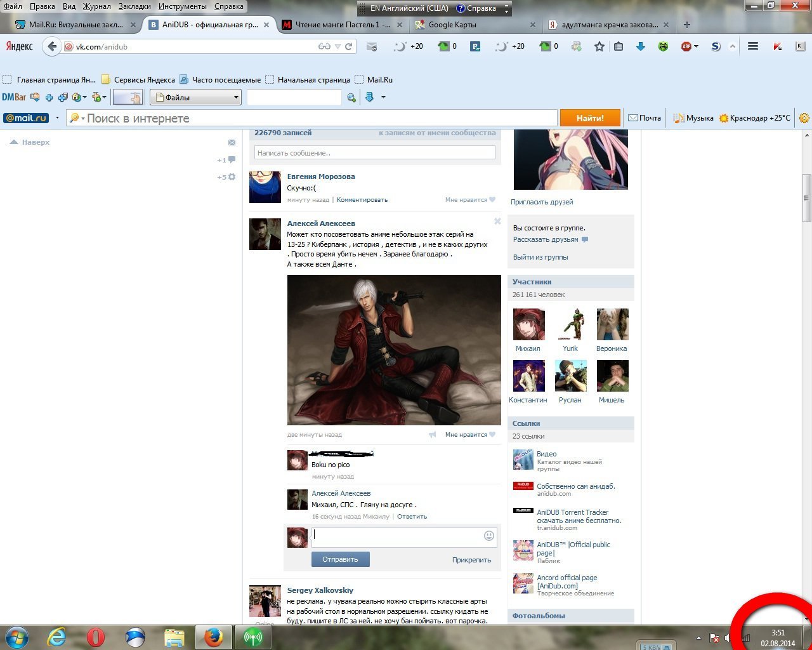Expand the mail.ru logo dropdown arrow
The width and height of the screenshot is (812, 650).
coord(57,118)
